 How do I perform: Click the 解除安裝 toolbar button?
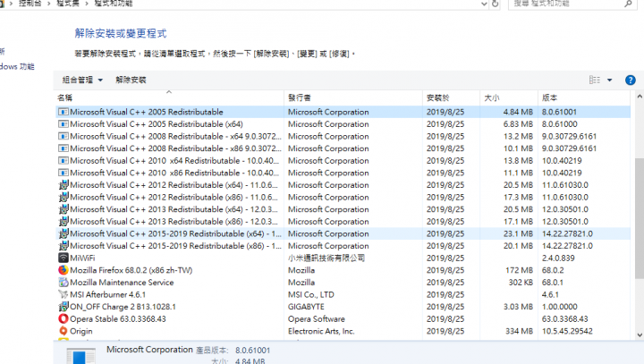131,80
